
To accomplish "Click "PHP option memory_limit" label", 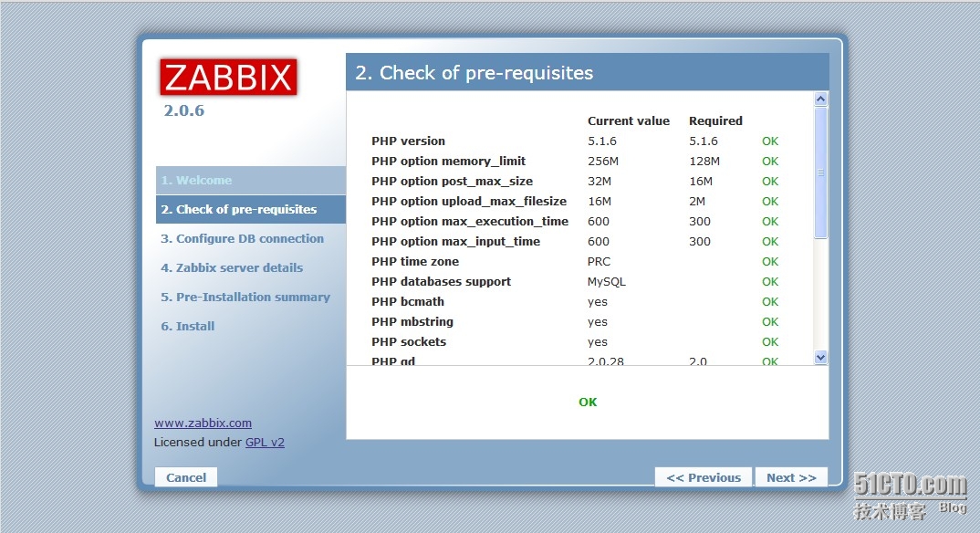I will point(448,162).
